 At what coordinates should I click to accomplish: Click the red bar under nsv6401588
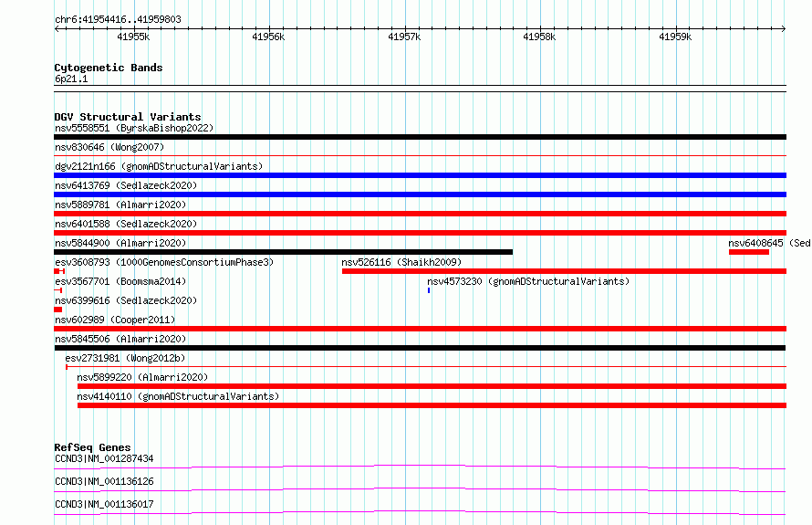click(x=420, y=233)
